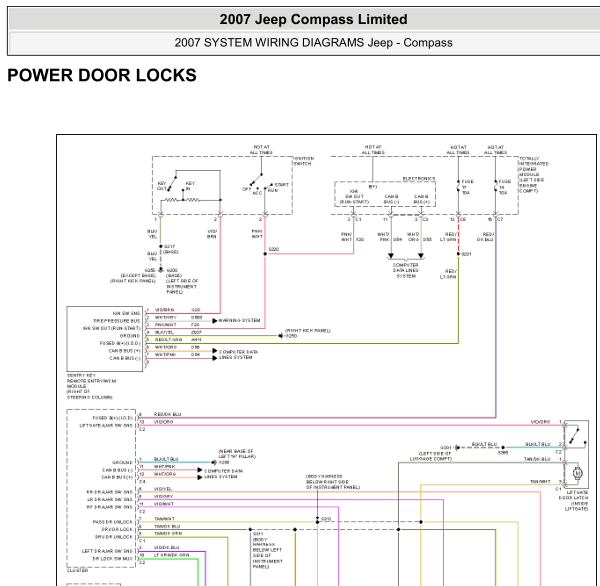
Task: Click the 'FUSE 17 10A' label
Action: point(467,187)
